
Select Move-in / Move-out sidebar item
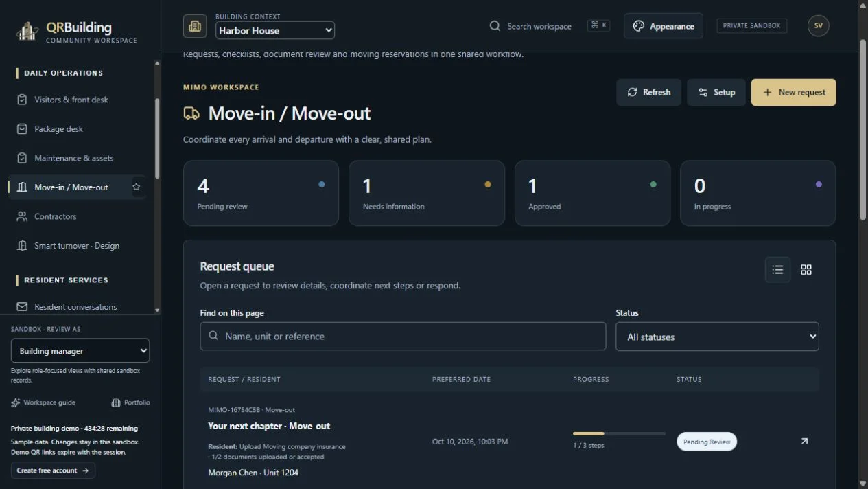coord(71,187)
